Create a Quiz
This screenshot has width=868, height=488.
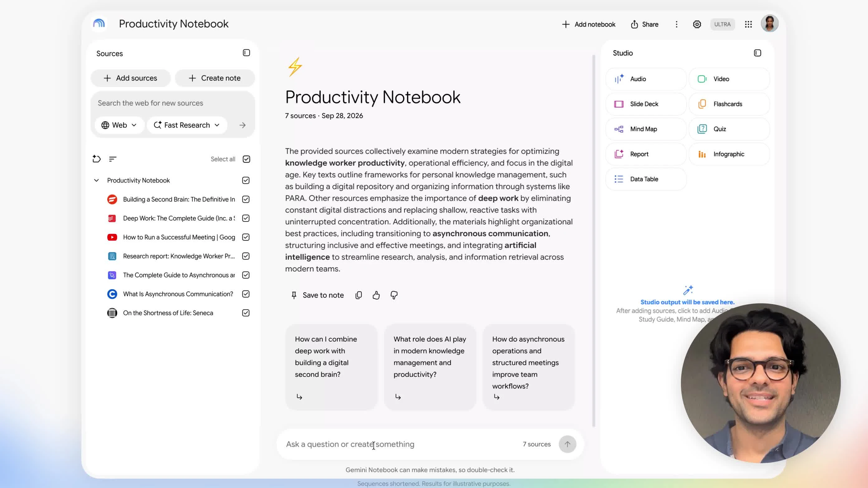pyautogui.click(x=729, y=129)
